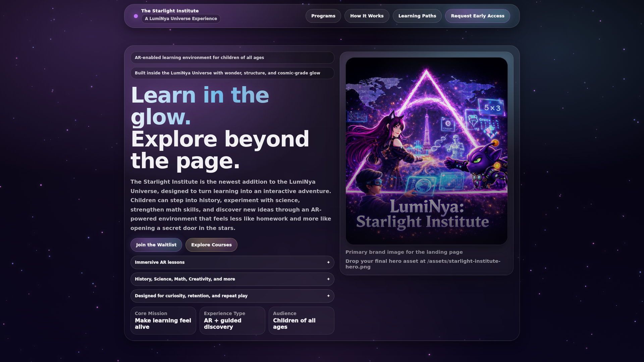
Task: Open the How It Works nav item
Action: (367, 16)
